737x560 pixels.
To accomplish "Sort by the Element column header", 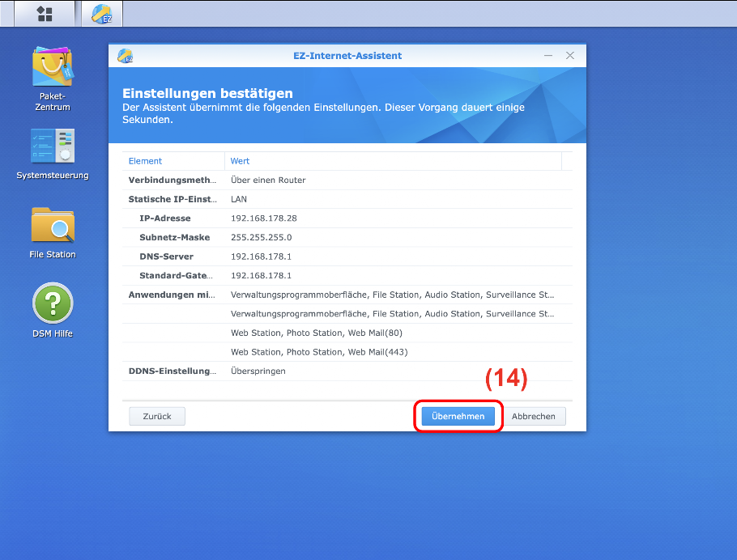I will coord(173,161).
